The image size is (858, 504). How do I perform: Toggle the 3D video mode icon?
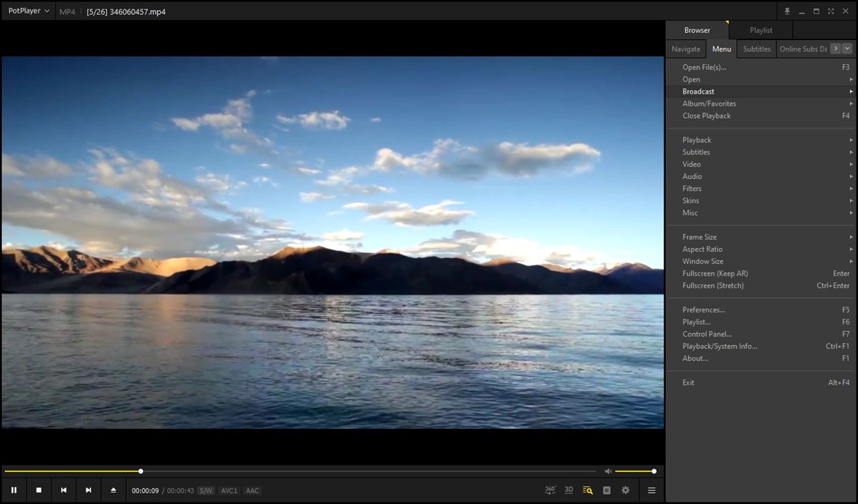pyautogui.click(x=569, y=490)
